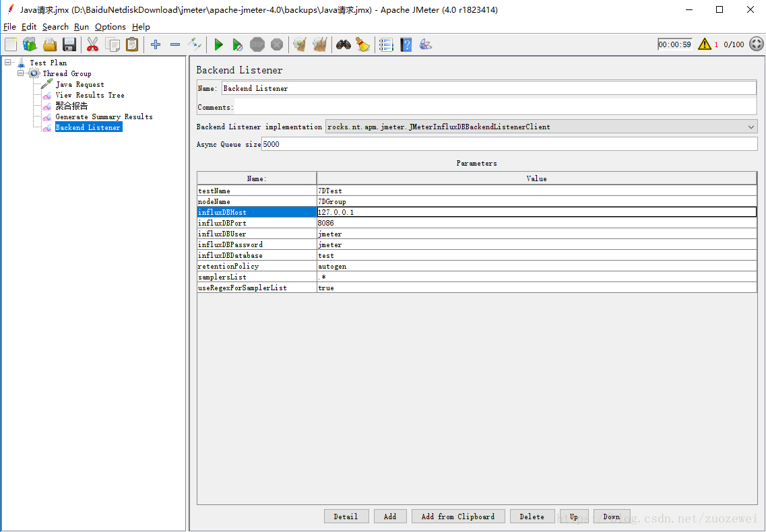Clear results with single broom icon
Image resolution: width=766 pixels, height=532 pixels.
tap(300, 44)
